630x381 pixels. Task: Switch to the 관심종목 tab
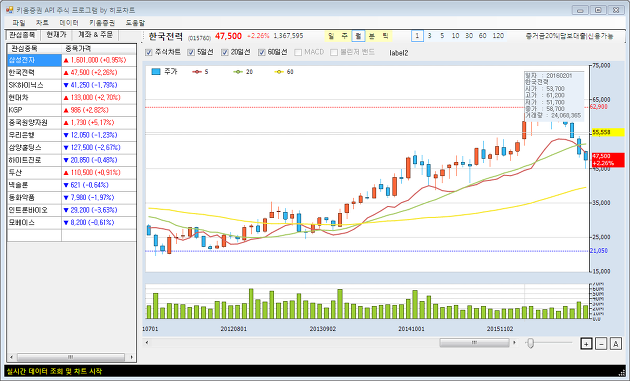22,35
